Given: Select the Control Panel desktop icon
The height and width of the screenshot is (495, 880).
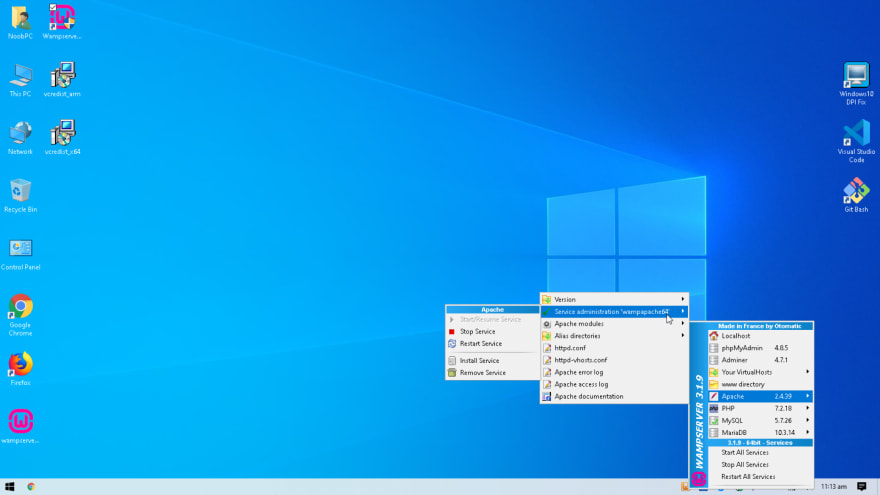Looking at the screenshot, I should 20,254.
